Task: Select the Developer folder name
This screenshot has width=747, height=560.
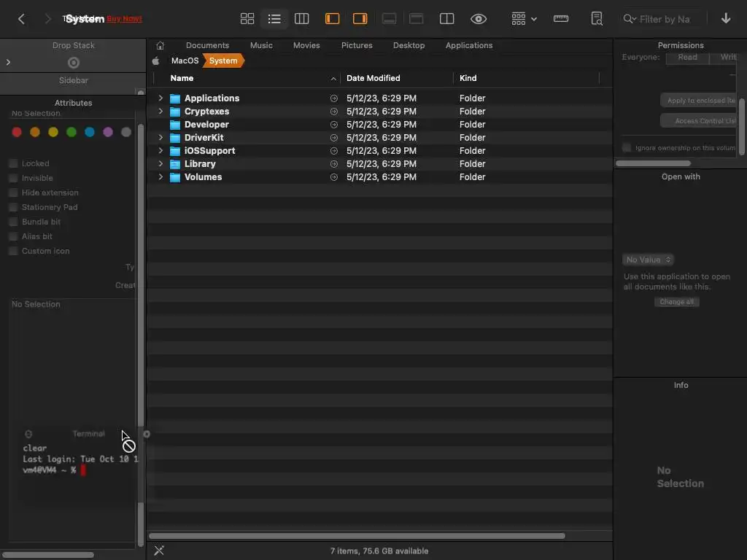Action: click(206, 124)
